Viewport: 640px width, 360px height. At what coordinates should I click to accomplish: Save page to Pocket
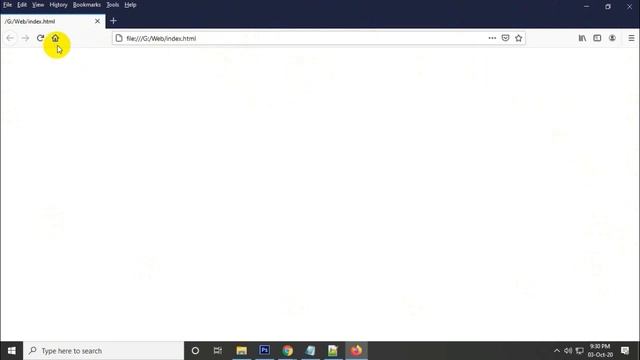click(505, 38)
